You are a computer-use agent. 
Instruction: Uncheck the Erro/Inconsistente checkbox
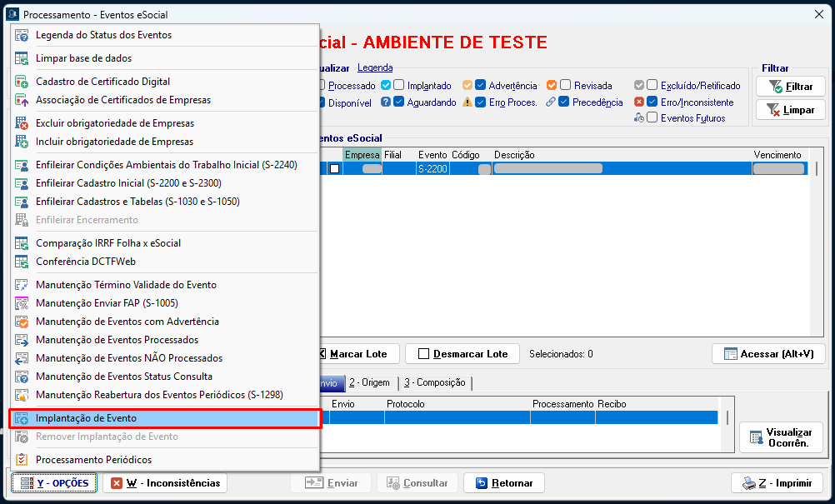652,102
